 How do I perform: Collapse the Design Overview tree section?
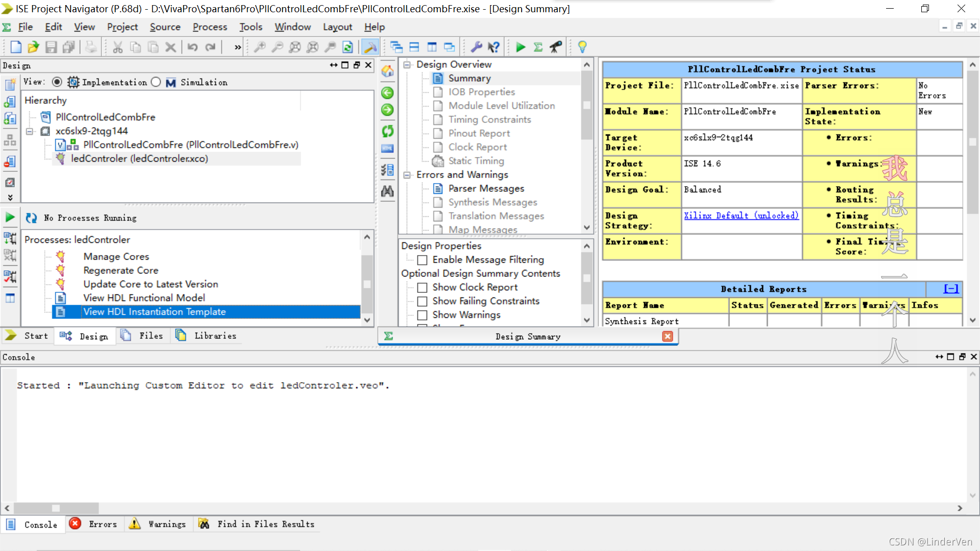407,64
